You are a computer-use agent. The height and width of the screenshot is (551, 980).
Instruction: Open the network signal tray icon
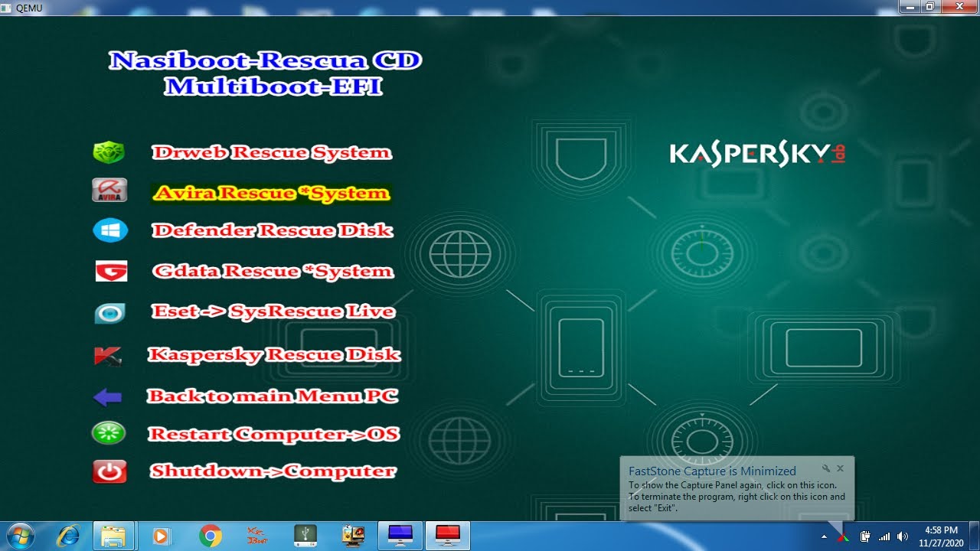(x=884, y=536)
